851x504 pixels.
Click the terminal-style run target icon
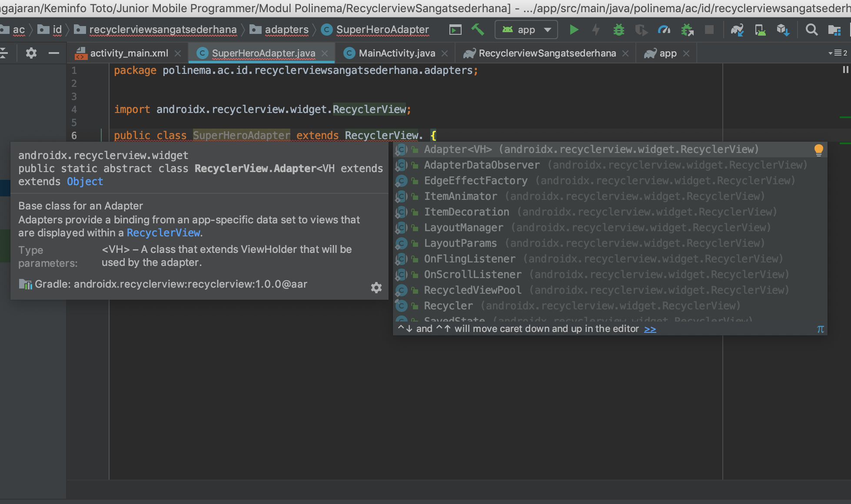coord(455,30)
